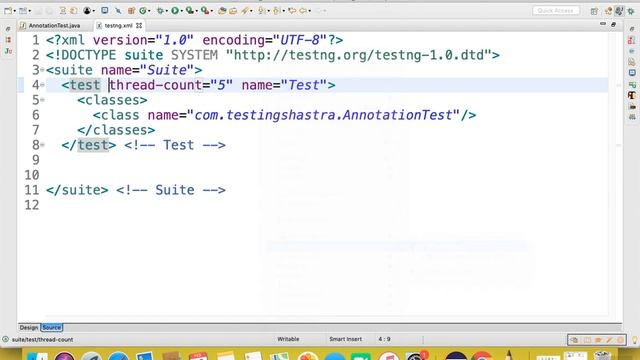Click the Debug bug icon in toolbar
This screenshot has width=640, height=360.
(x=160, y=11)
